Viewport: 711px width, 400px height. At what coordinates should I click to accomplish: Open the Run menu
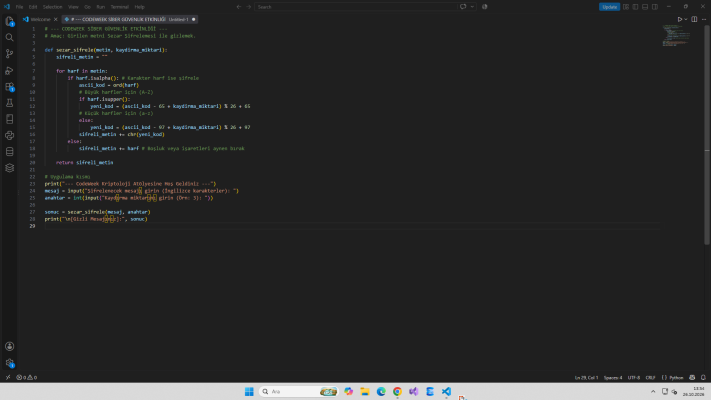pyautogui.click(x=101, y=7)
